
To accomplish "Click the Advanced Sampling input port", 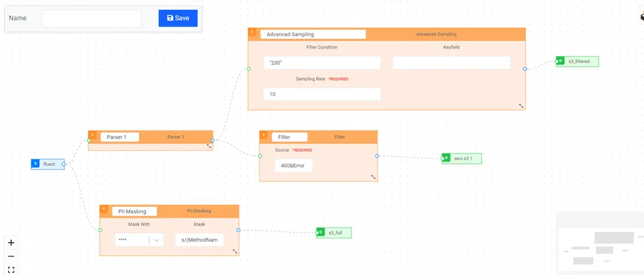I will (x=249, y=69).
